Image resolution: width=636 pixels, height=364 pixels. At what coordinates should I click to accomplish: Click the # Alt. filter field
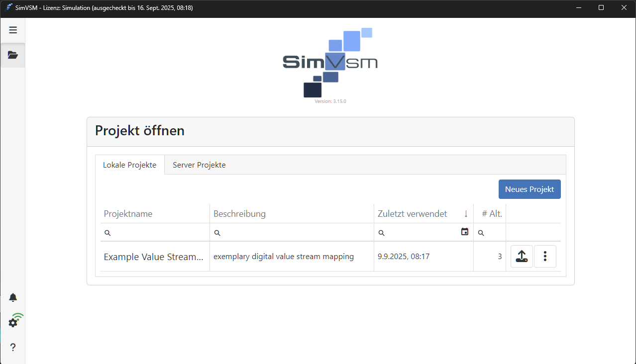tap(494, 233)
